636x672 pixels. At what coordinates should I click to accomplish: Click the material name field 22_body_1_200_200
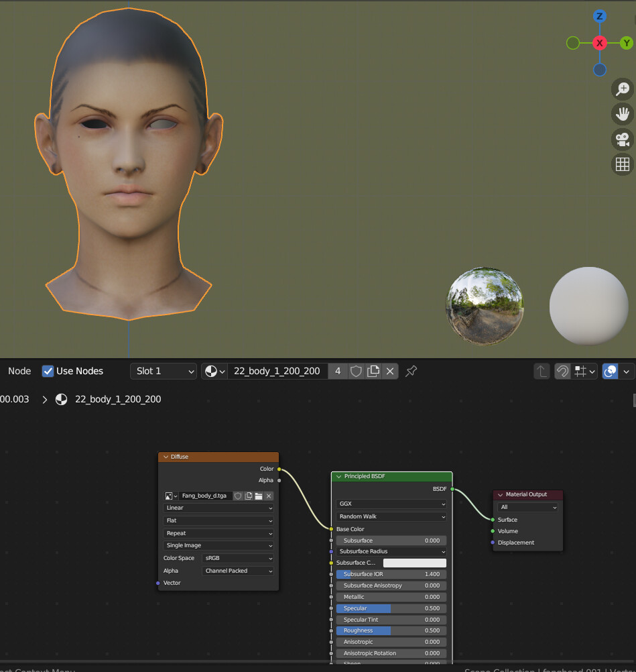click(x=277, y=371)
